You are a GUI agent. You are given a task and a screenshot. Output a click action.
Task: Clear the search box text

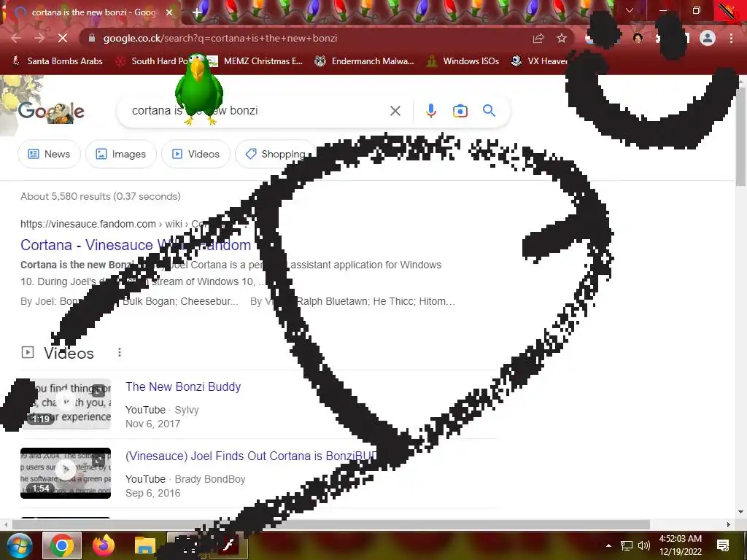coord(395,111)
